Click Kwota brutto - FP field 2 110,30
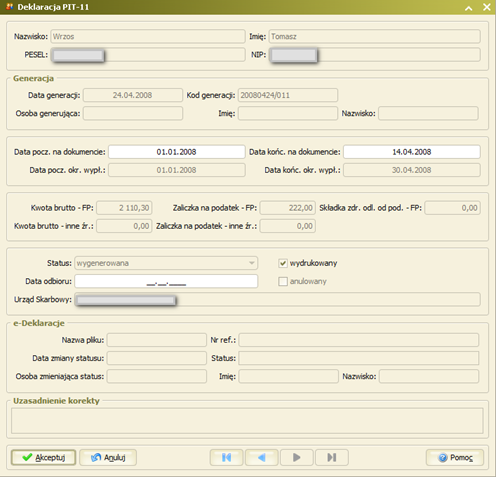This screenshot has width=496, height=477. (124, 208)
